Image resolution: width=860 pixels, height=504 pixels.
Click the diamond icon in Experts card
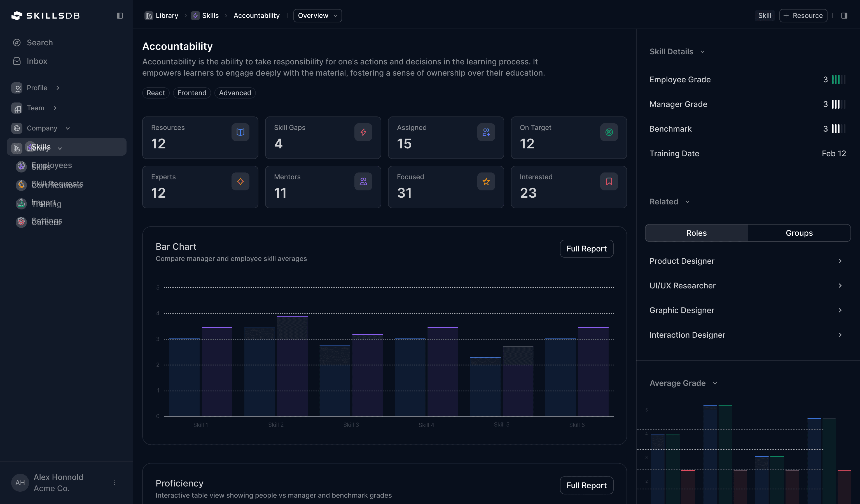[x=240, y=181]
